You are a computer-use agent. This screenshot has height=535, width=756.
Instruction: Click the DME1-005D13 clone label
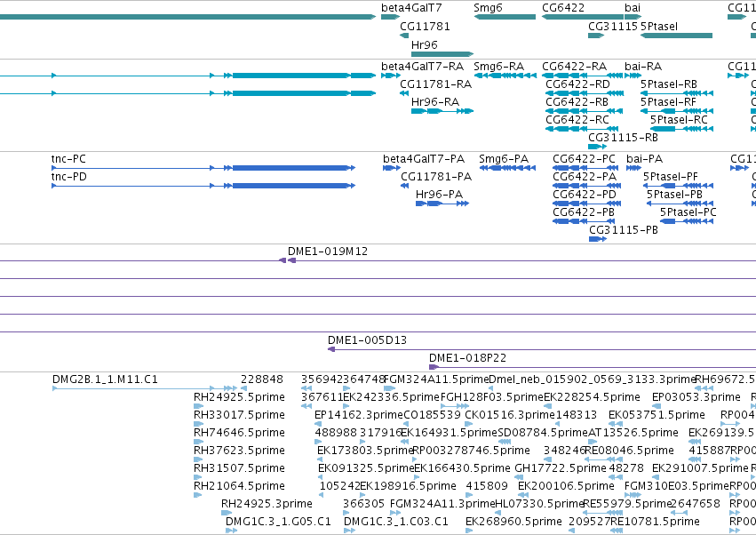coord(367,340)
